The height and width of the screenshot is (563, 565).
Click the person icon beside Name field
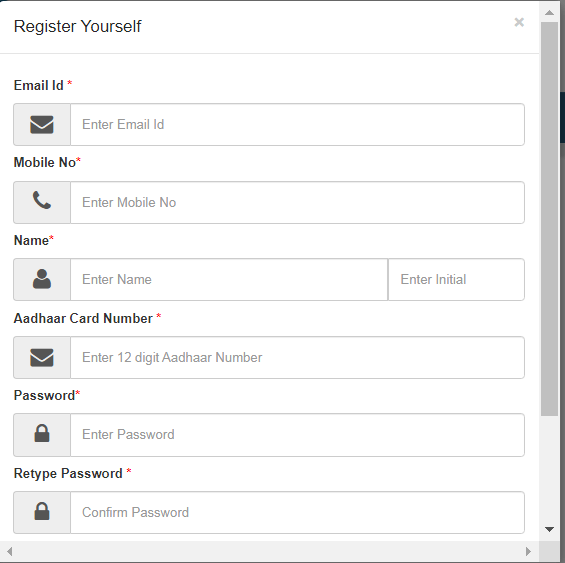point(42,279)
